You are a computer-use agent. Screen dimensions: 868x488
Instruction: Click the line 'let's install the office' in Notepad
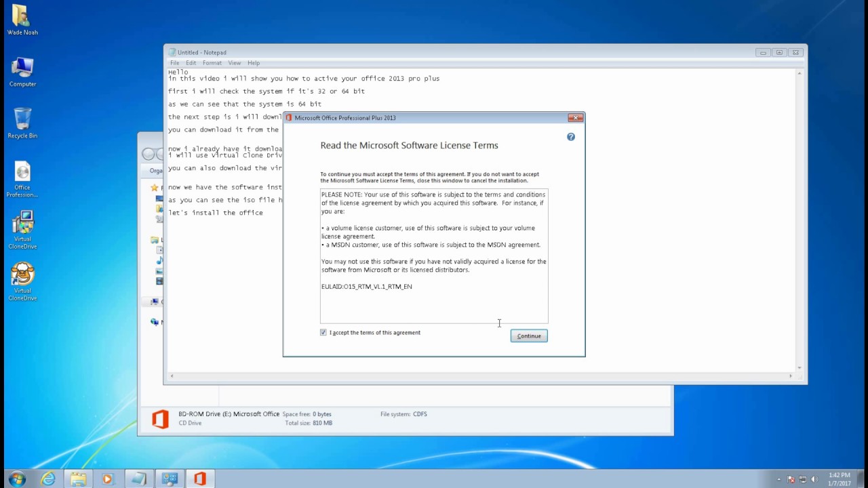click(x=216, y=213)
